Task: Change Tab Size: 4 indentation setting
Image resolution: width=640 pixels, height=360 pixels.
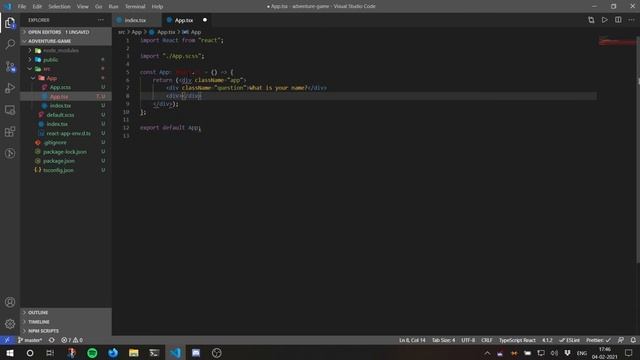Action: click(x=443, y=340)
